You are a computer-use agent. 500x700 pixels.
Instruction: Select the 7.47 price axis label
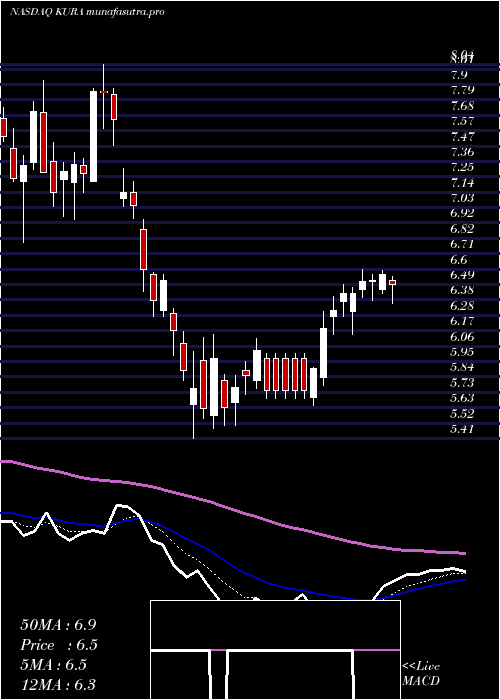(x=462, y=137)
